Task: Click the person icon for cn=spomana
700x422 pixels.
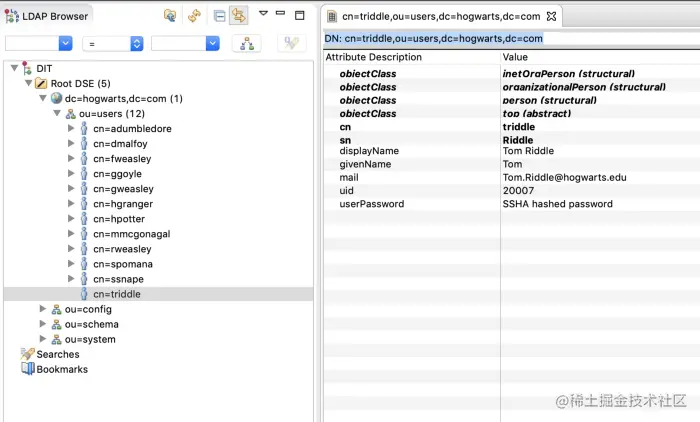Action: click(x=84, y=264)
